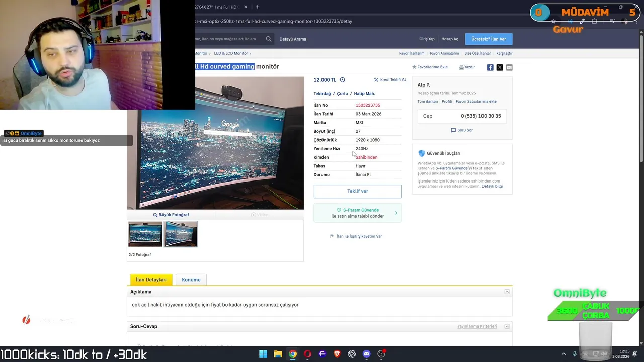Share the listing on X

click(x=500, y=67)
